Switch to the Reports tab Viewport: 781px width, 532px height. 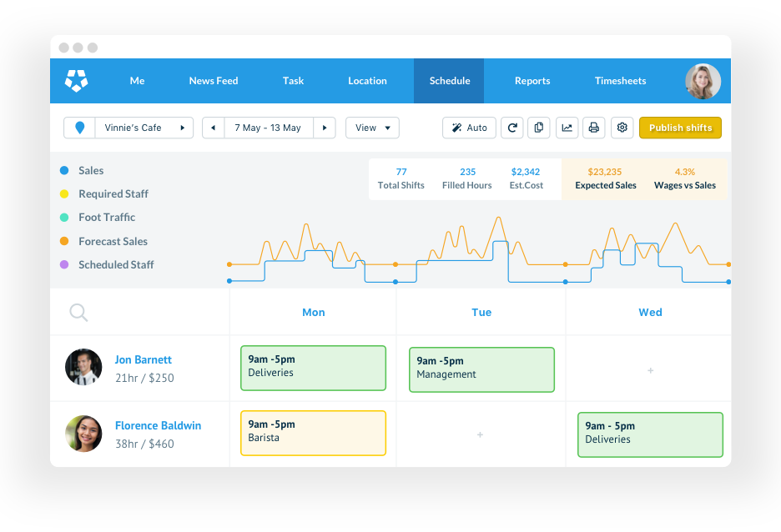(532, 81)
